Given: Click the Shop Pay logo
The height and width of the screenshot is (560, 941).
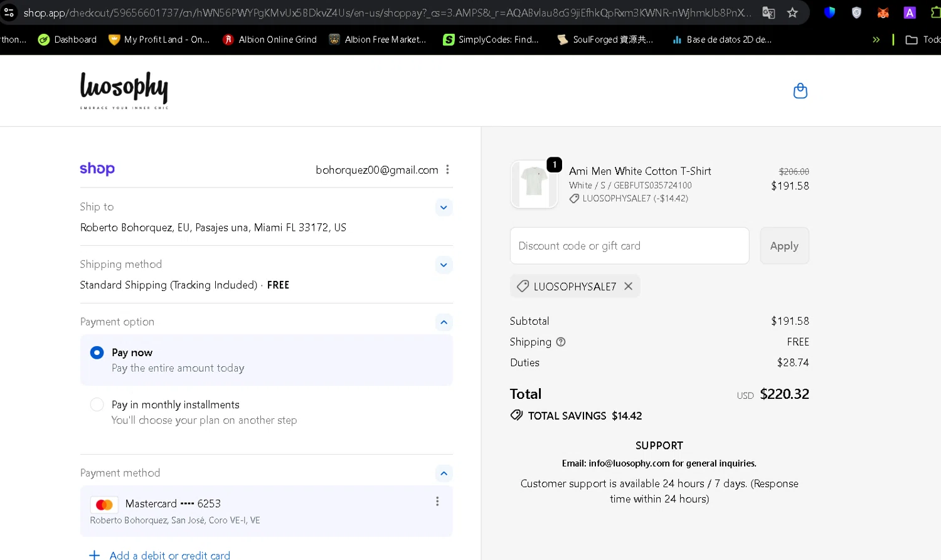Looking at the screenshot, I should (97, 169).
